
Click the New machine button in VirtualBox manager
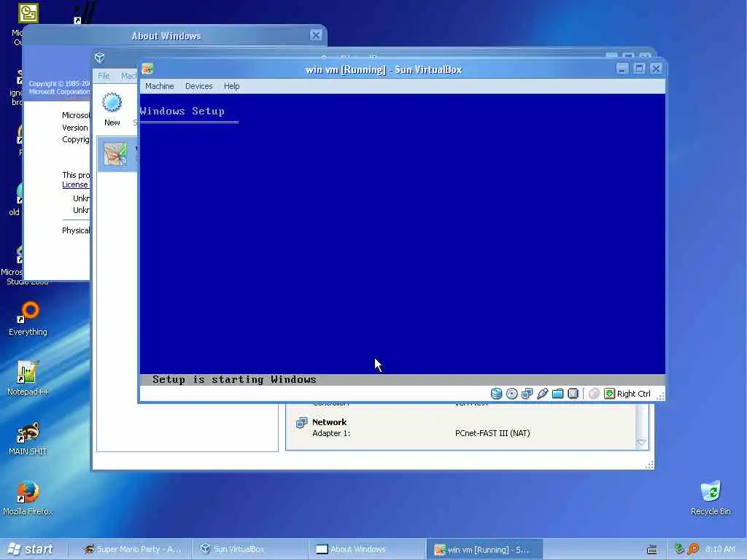click(x=112, y=109)
